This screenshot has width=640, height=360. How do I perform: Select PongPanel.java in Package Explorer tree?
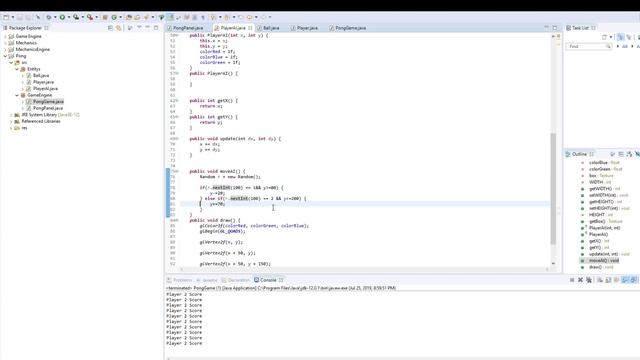(47, 108)
